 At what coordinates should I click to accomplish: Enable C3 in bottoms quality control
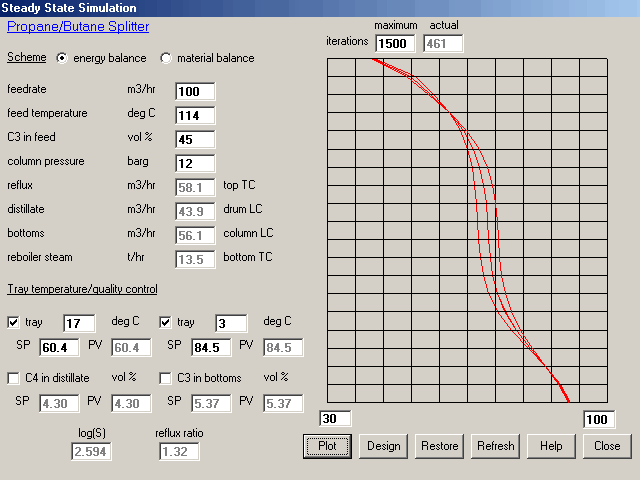166,378
